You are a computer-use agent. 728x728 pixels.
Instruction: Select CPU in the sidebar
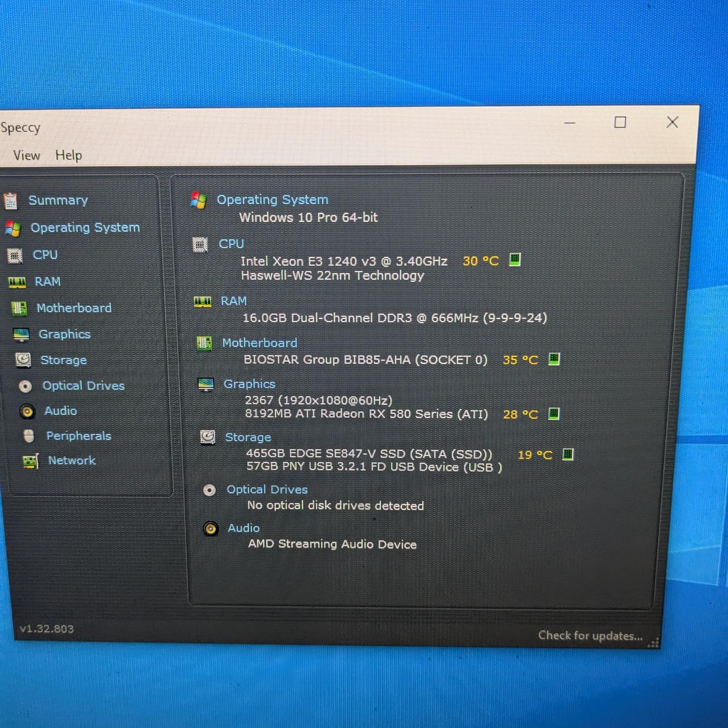click(x=45, y=255)
